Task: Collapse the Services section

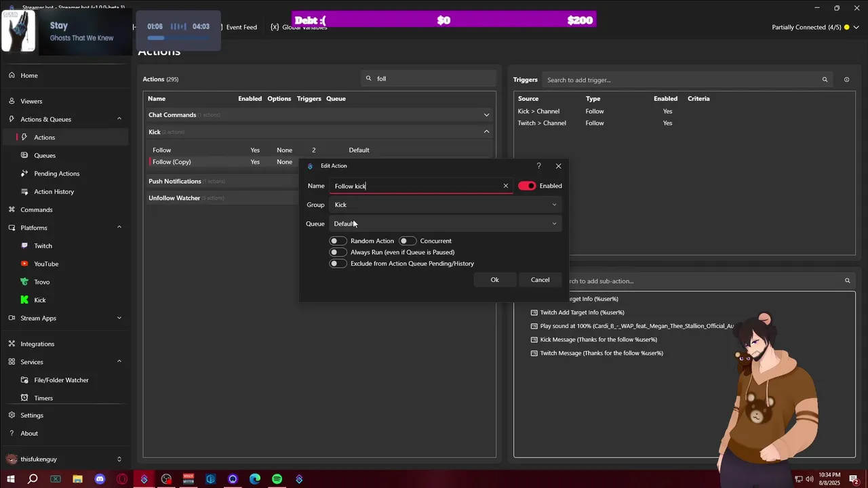Action: click(x=119, y=362)
